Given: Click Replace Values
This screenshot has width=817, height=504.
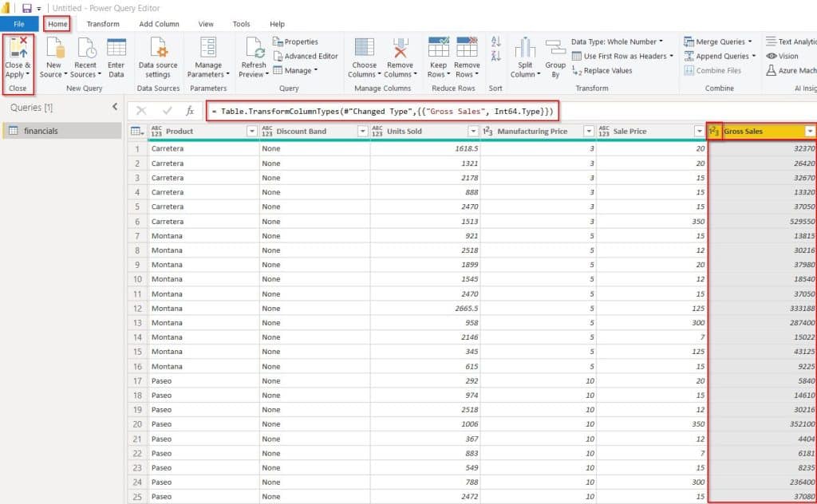Looking at the screenshot, I should (602, 70).
